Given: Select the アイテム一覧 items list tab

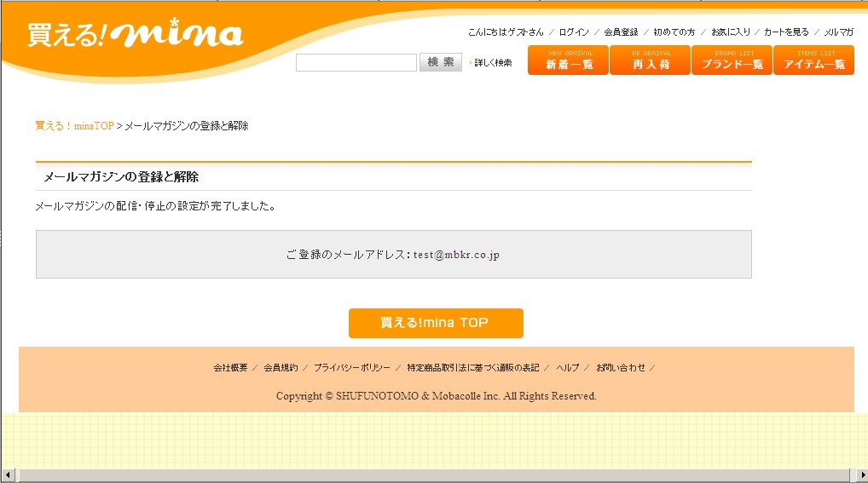Looking at the screenshot, I should pos(813,60).
